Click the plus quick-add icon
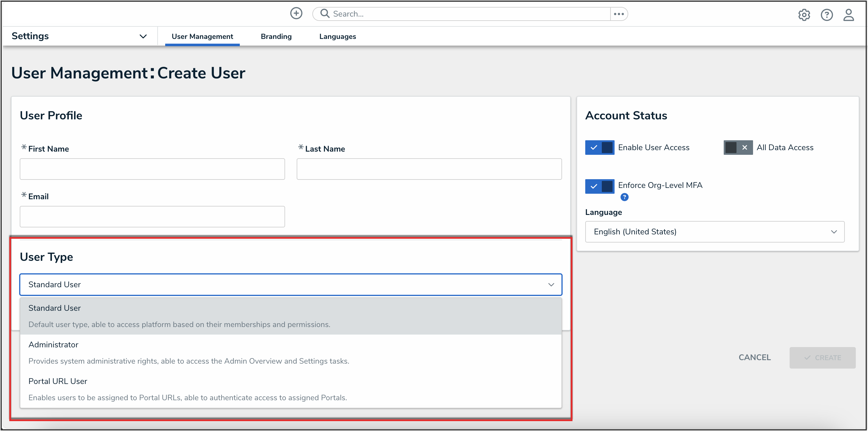This screenshot has height=431, width=868. point(296,14)
